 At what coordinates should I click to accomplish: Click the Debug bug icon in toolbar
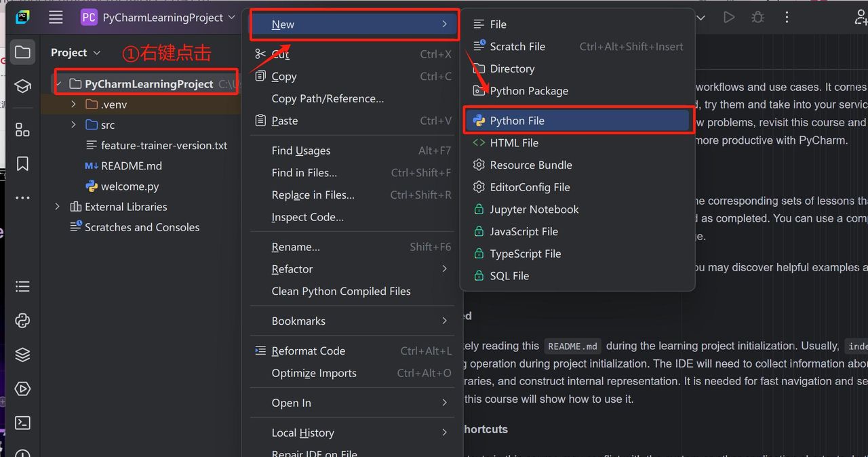point(757,18)
